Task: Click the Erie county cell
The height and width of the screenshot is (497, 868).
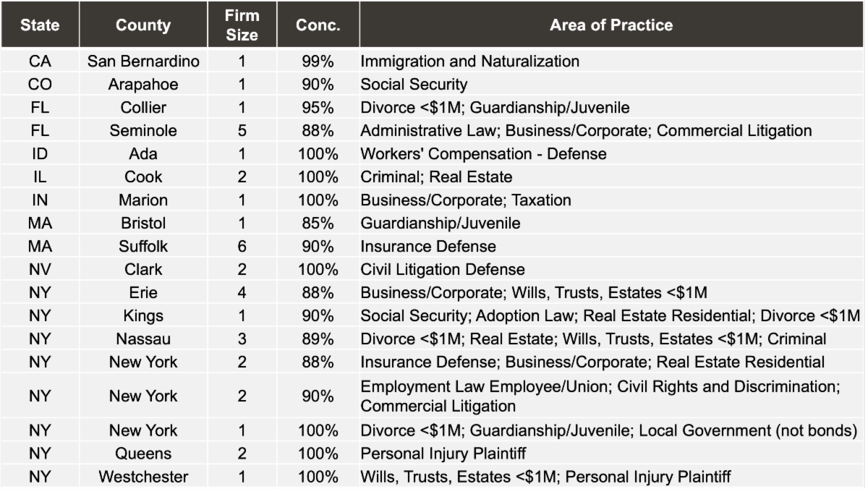Action: coord(143,293)
